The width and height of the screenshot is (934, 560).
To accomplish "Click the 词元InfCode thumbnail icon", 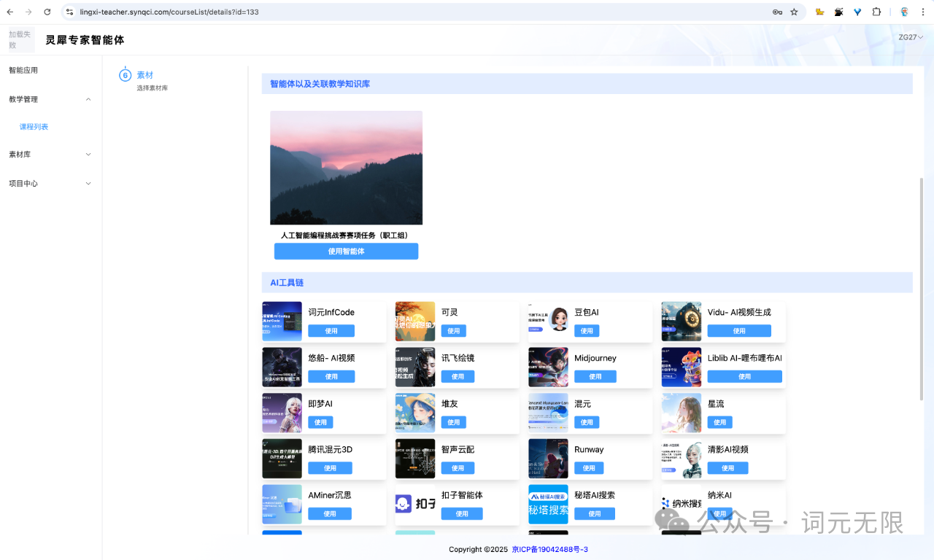I will (282, 322).
